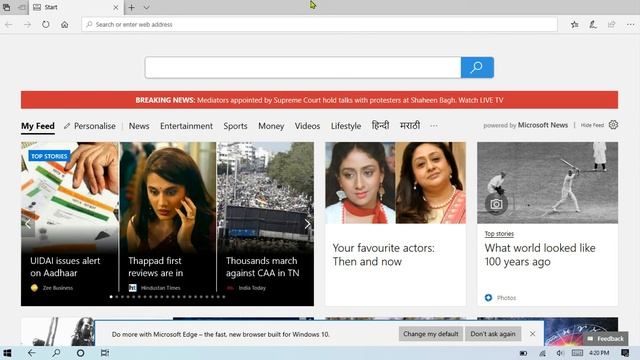Screen dimensions: 640x360
Task: Click Don't ask again button
Action: pos(493,334)
